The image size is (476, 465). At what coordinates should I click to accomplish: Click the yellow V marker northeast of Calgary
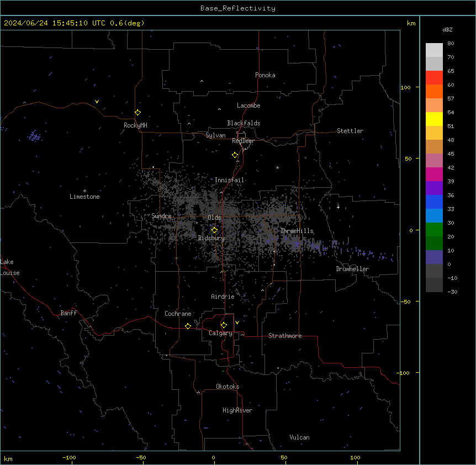click(x=237, y=323)
